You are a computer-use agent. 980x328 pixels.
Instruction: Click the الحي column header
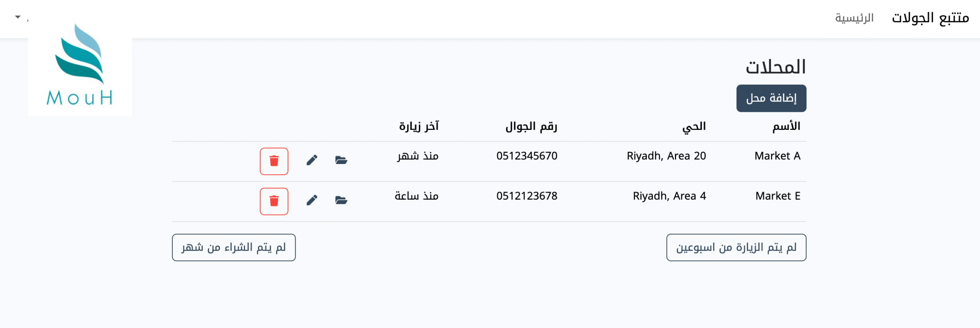[x=694, y=126]
